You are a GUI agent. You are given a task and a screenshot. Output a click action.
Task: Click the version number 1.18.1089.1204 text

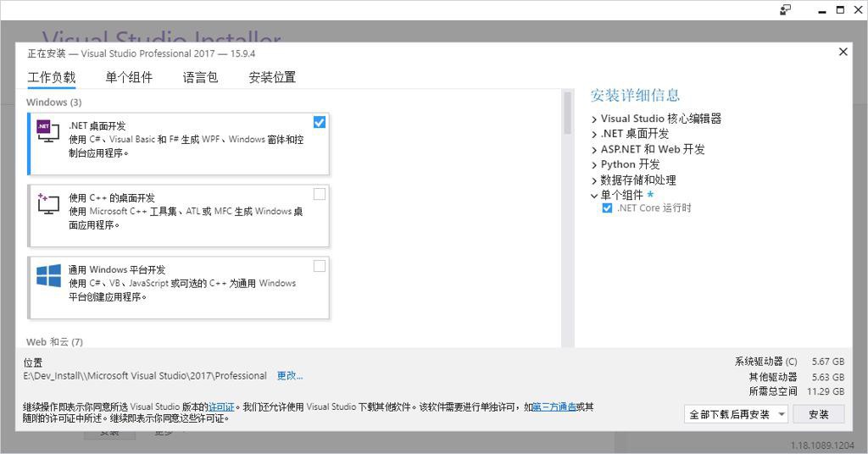tap(822, 446)
